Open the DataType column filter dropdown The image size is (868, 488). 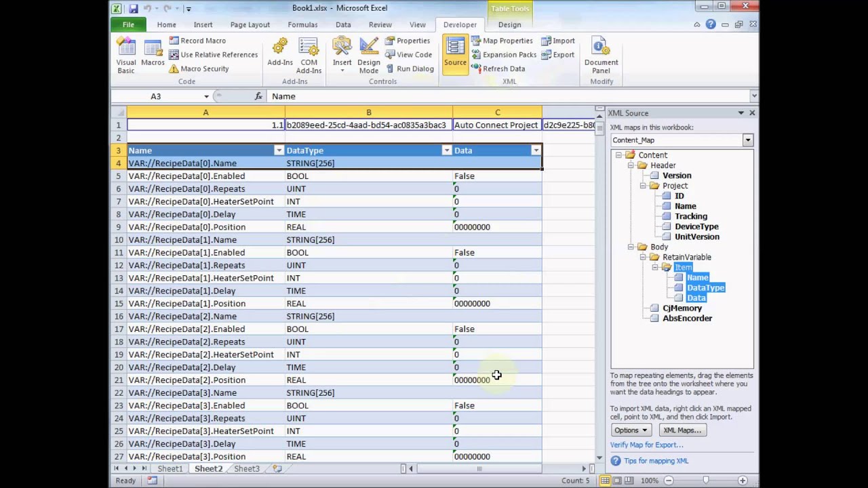pyautogui.click(x=446, y=150)
